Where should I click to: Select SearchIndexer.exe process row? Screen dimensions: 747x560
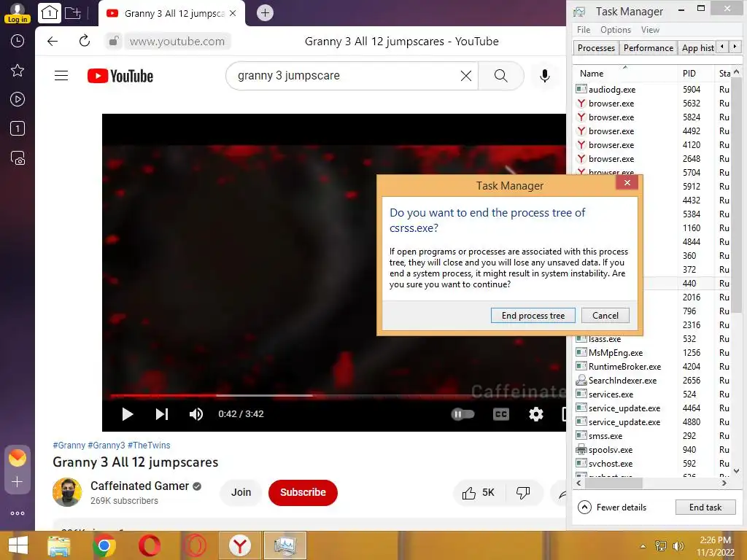coord(651,381)
